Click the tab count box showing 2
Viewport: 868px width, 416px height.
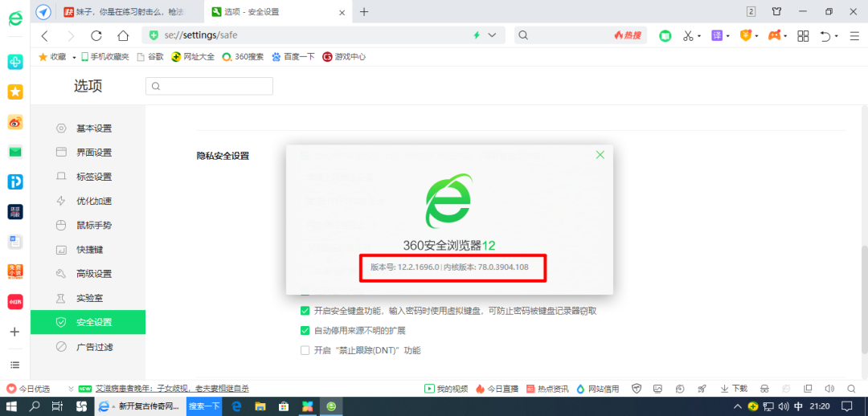click(x=751, y=11)
